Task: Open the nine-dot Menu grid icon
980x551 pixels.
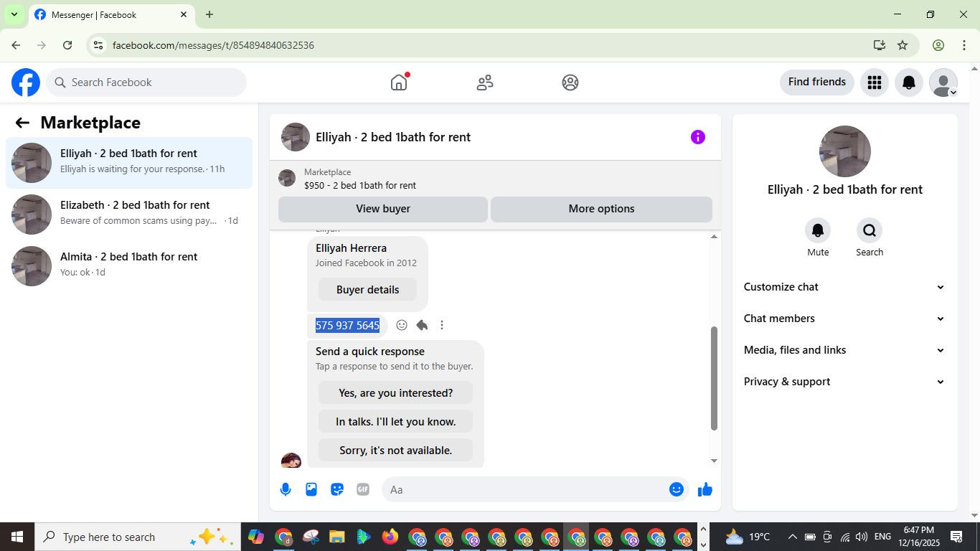Action: [x=874, y=83]
